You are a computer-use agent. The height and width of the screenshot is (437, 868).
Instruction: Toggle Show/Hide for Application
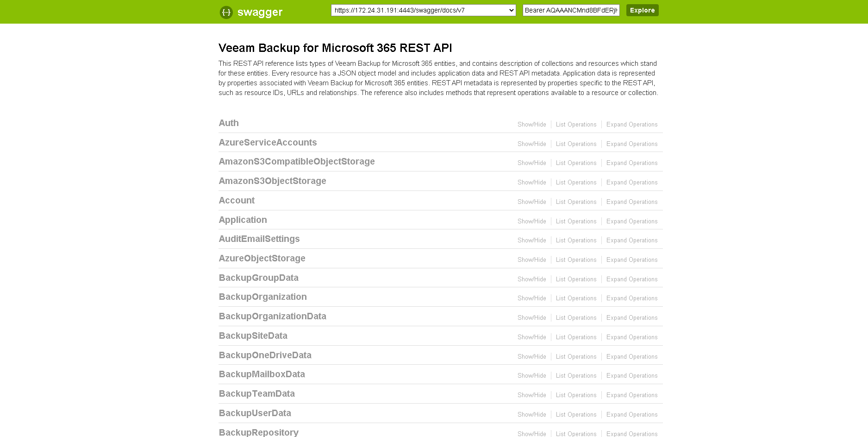pos(531,222)
